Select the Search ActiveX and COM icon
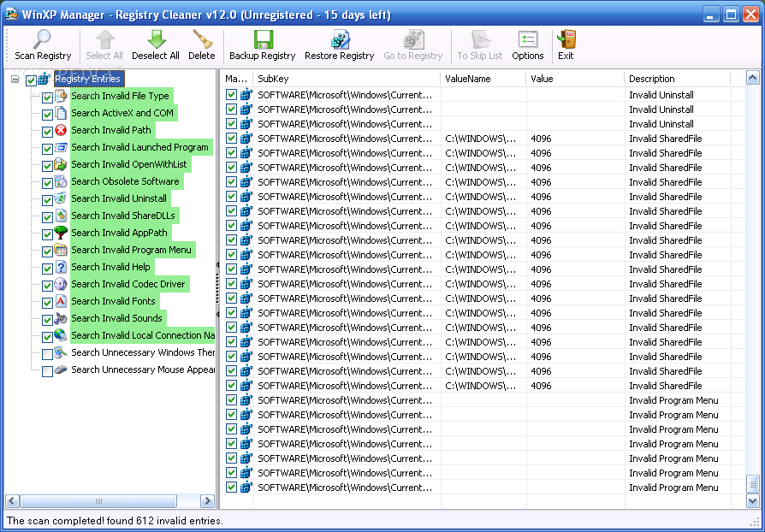The image size is (765, 532). (61, 113)
